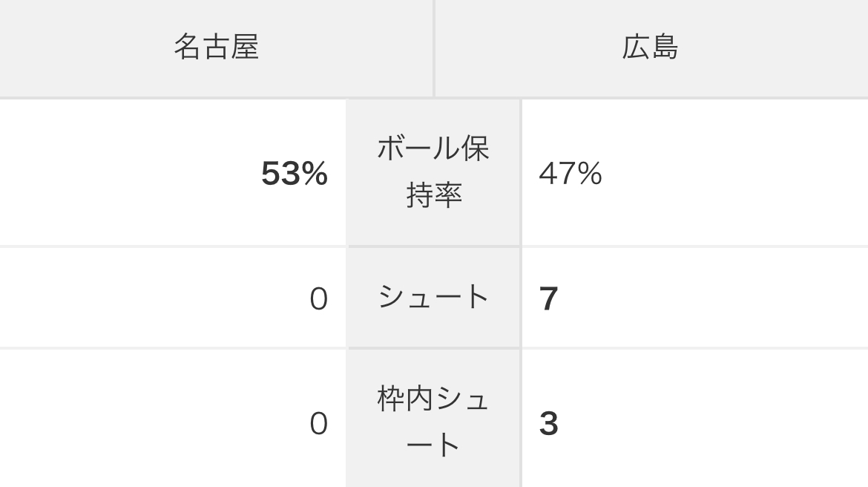This screenshot has height=487, width=868.
Task: Click the ボール保持率 stat label
Action: coord(433,172)
